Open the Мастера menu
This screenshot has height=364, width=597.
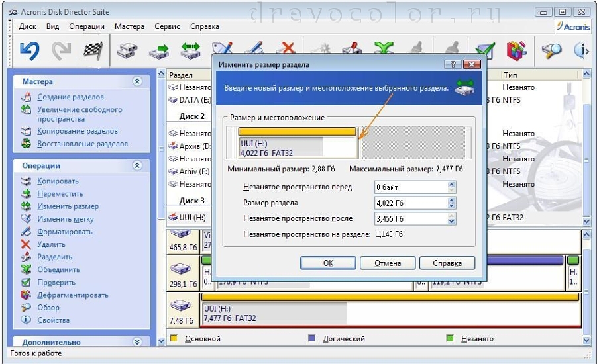click(x=129, y=26)
